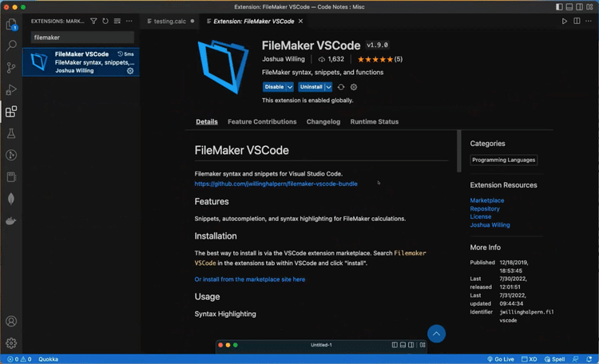Open the notebook icon in activity bar

point(11,177)
